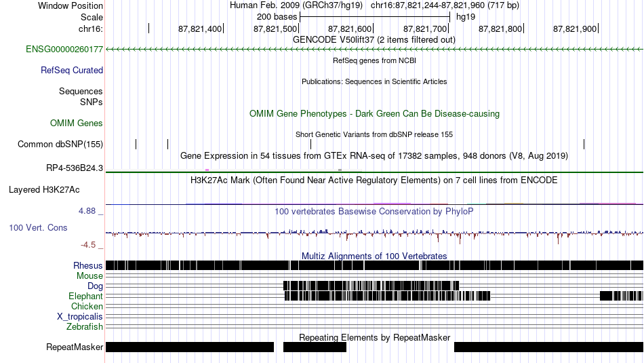Open the H3K27Ac Mark ENCODE track title

tap(374, 180)
